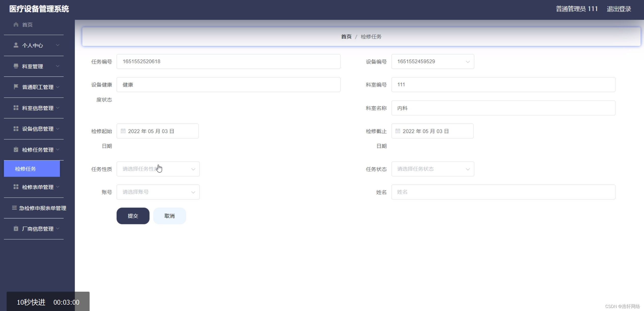Click the 提交 submit button
644x311 pixels.
(133, 216)
